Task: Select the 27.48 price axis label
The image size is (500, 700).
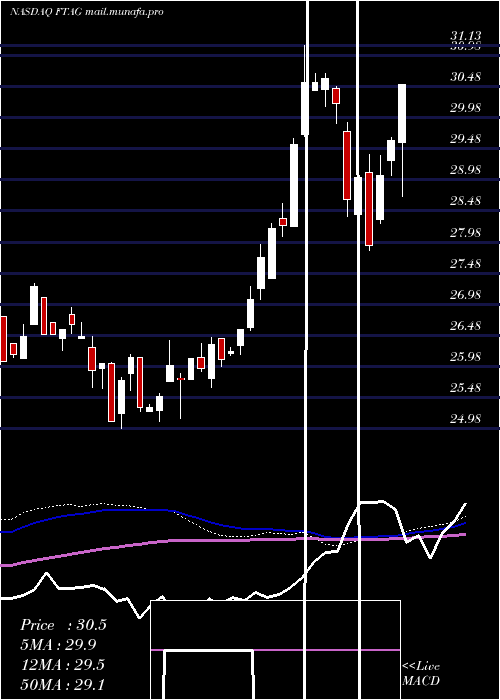Action: click(x=466, y=264)
